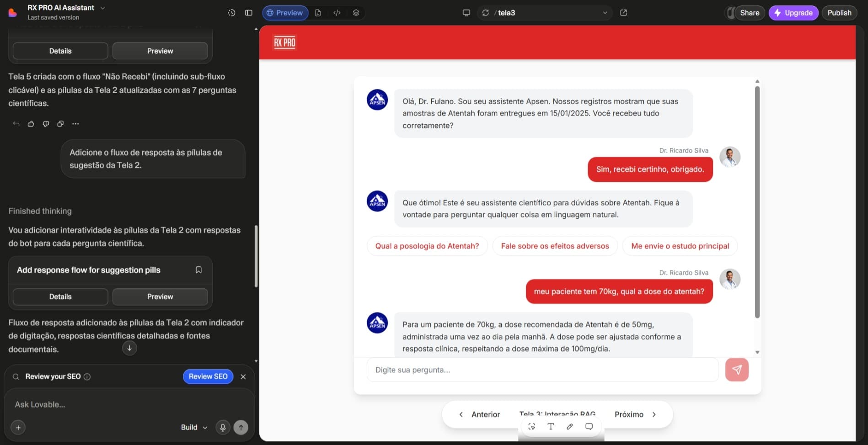Open Preview of Add response flow card
The height and width of the screenshot is (445, 868).
click(x=160, y=297)
